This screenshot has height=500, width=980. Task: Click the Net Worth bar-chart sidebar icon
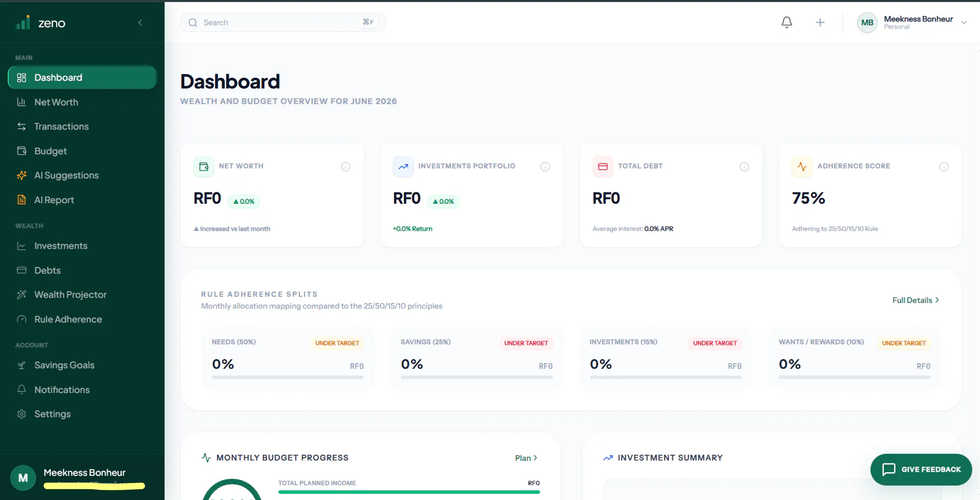point(22,102)
